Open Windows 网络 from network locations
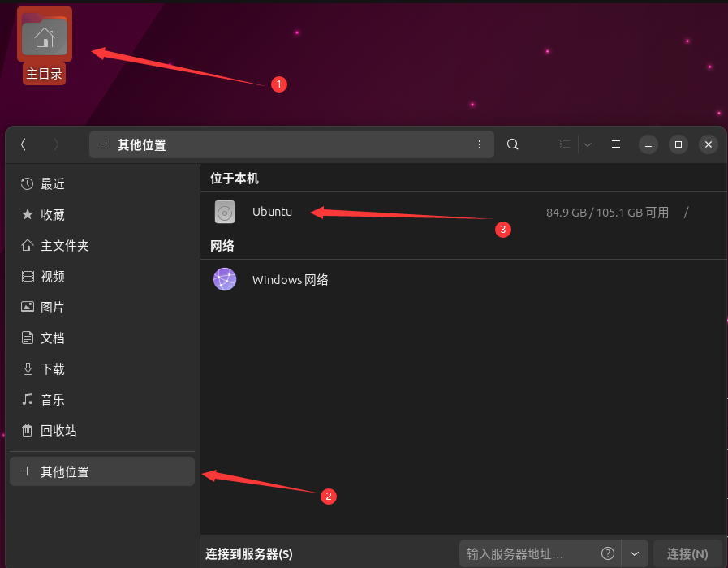The image size is (728, 568). click(290, 279)
